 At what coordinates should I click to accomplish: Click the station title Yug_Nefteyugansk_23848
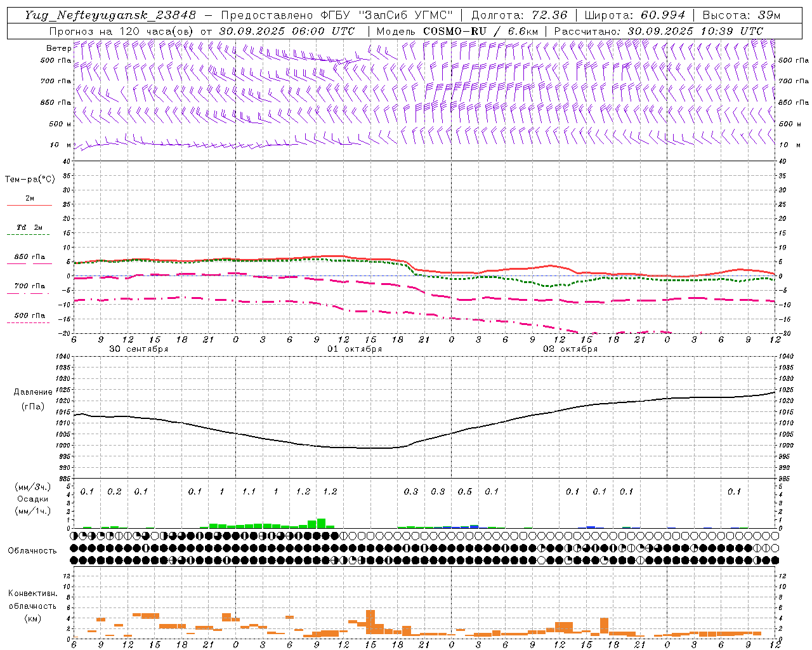tap(110, 15)
